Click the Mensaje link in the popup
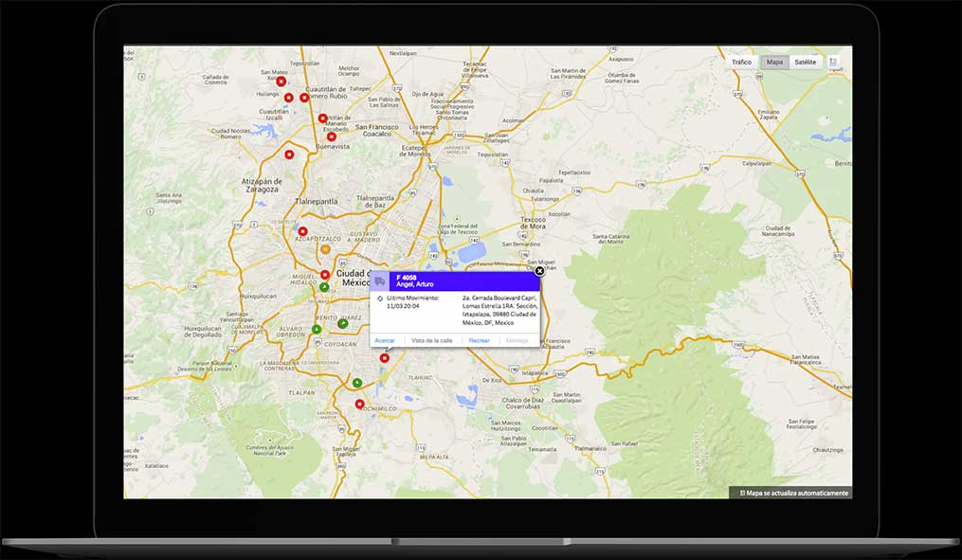The image size is (962, 560). tap(517, 340)
